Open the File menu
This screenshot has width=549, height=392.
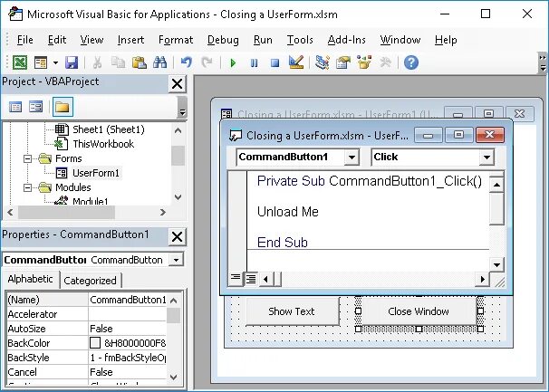coord(24,40)
